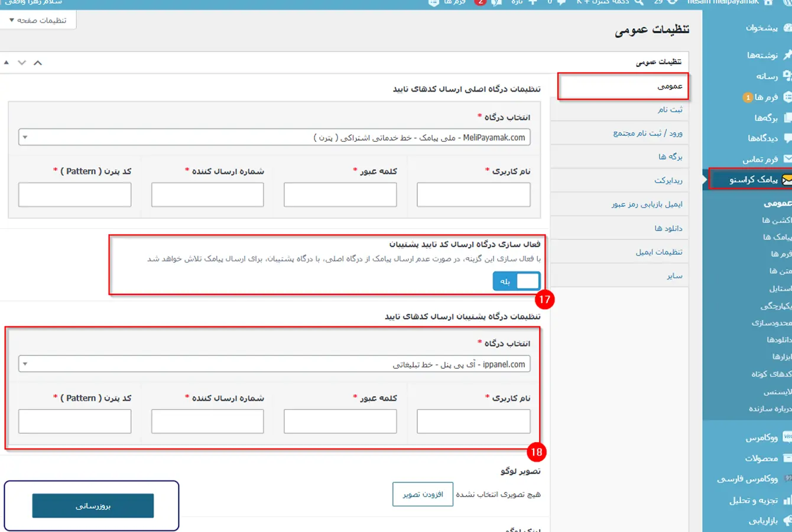Open لایسنس submenu link
The height and width of the screenshot is (532, 792).
coord(777,391)
